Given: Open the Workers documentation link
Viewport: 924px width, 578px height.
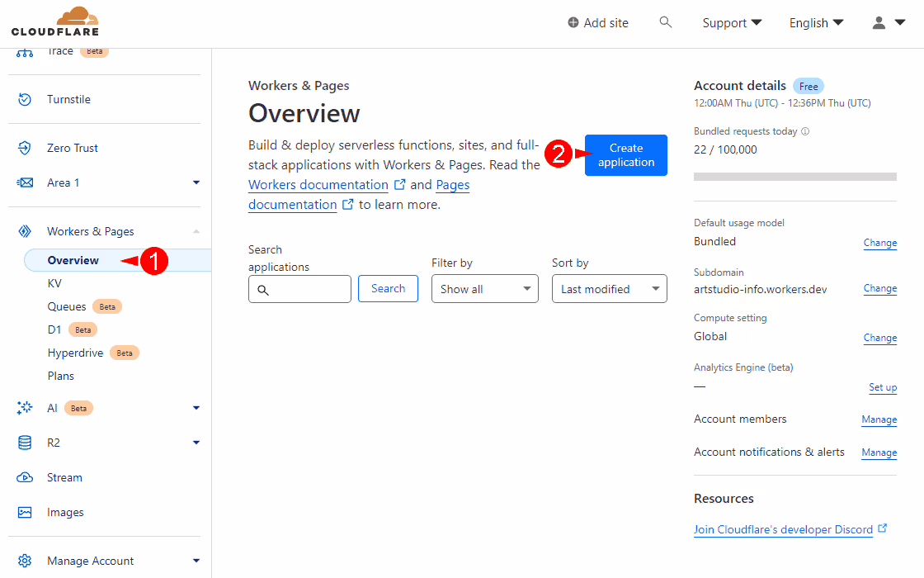Looking at the screenshot, I should click(318, 185).
